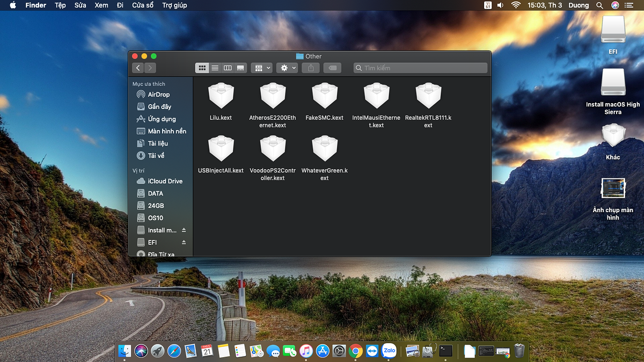Open Zalo from the dock
Screen dimensions: 644x362
pyautogui.click(x=389, y=351)
